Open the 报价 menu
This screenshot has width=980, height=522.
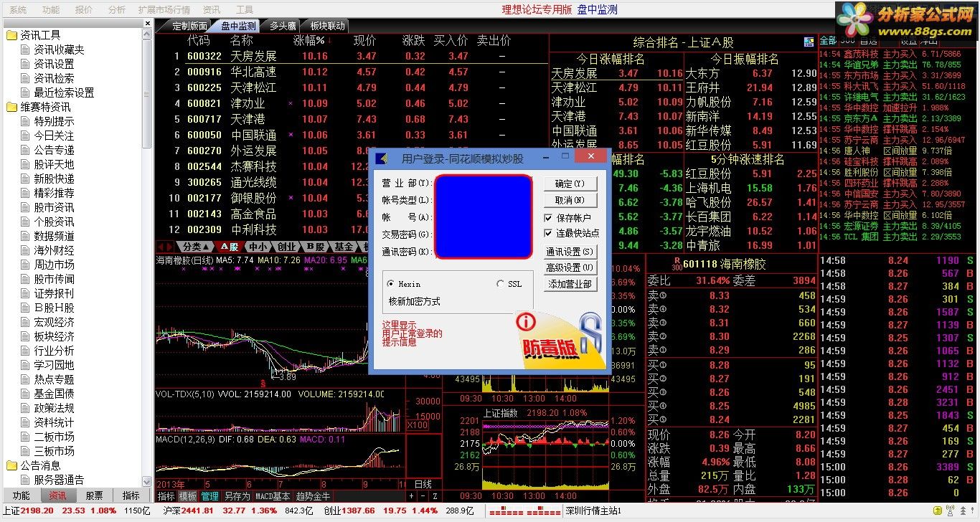(x=83, y=9)
